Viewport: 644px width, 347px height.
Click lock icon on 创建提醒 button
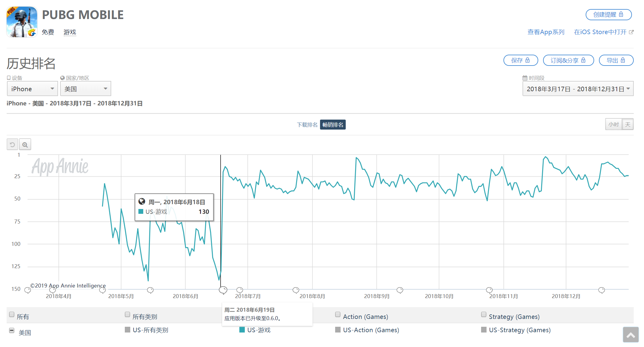[621, 14]
